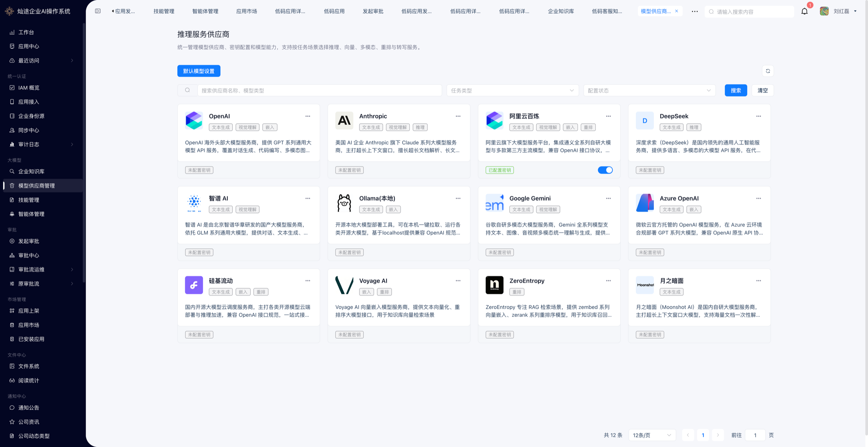868x447 pixels.
Task: Open the more menu on Ollama(本地) card
Action: [x=458, y=198]
